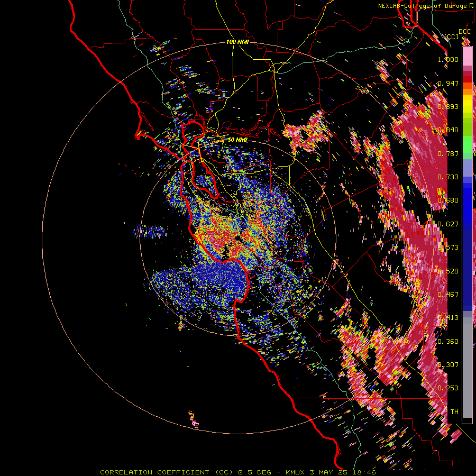Select the 0.413 scale value
476x476 pixels.
448,318
